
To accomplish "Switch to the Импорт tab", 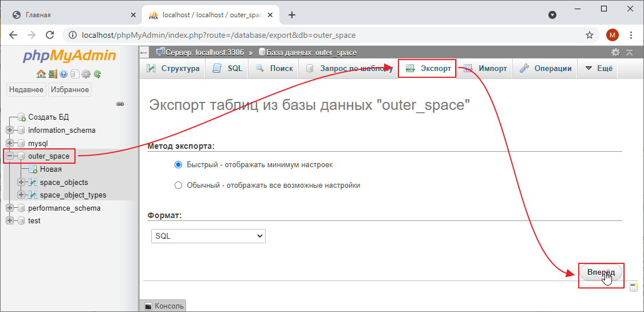I will coord(485,69).
